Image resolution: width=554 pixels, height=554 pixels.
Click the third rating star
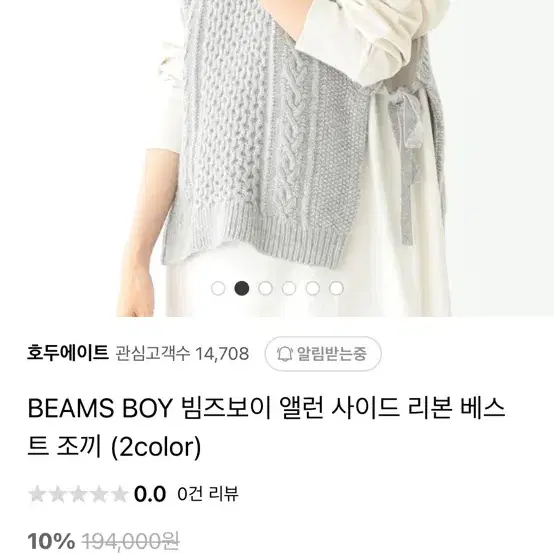pyautogui.click(x=78, y=494)
